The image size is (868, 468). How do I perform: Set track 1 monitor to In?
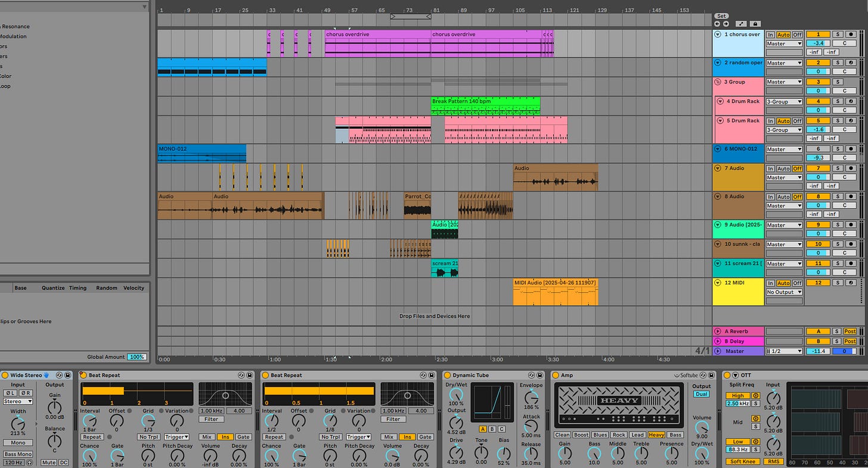pyautogui.click(x=771, y=35)
